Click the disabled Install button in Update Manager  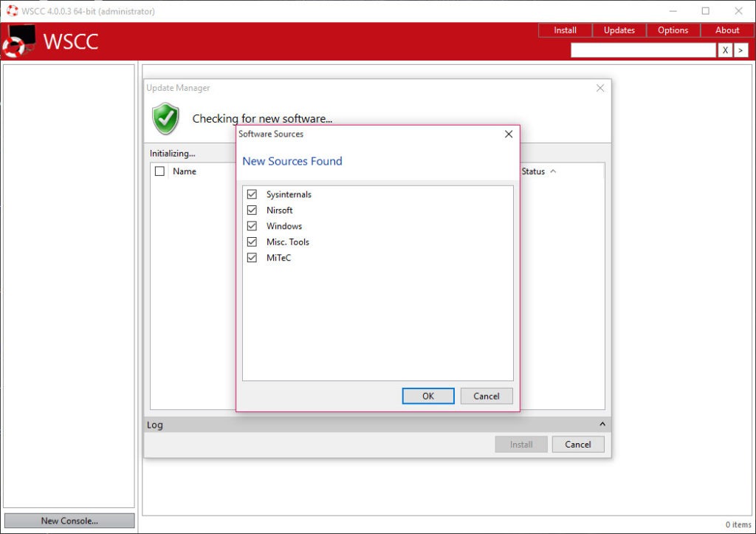point(521,445)
